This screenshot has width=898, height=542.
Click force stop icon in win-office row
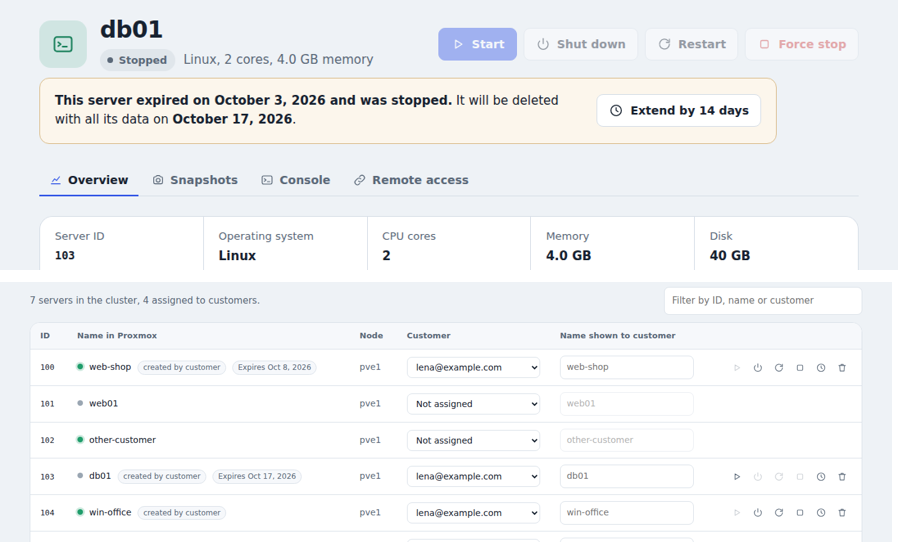click(x=800, y=513)
